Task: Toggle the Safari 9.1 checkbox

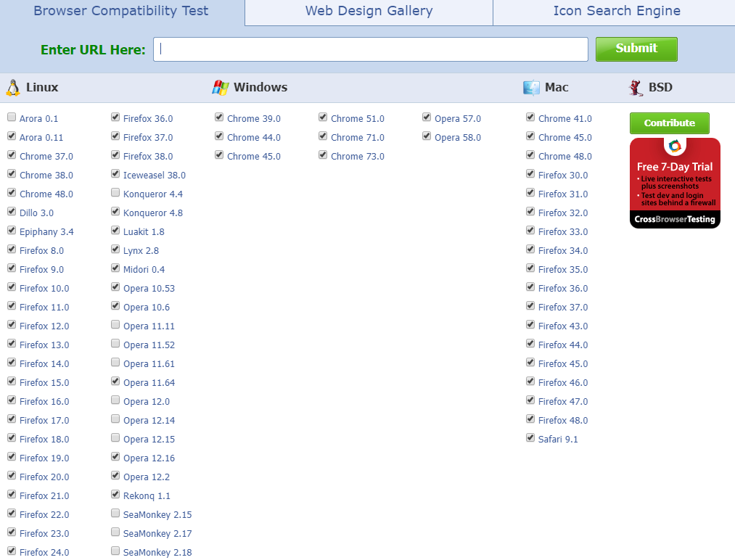Action: [530, 437]
